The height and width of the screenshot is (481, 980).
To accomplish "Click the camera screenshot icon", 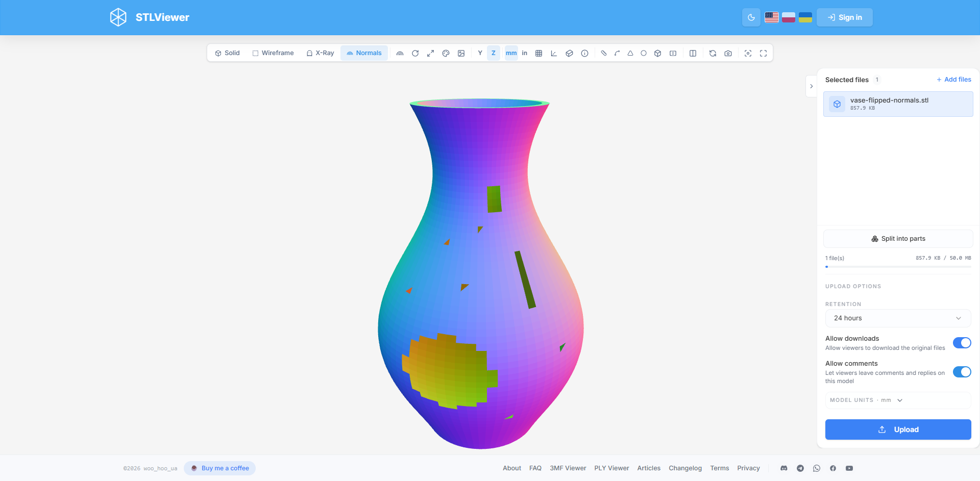I will [728, 53].
